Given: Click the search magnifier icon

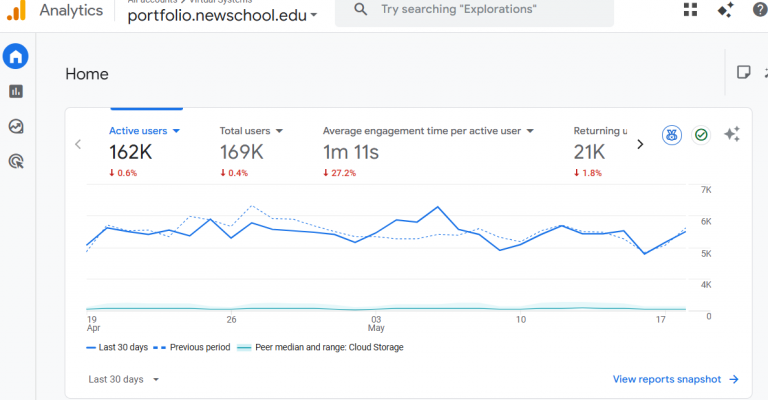Looking at the screenshot, I should tap(360, 9).
